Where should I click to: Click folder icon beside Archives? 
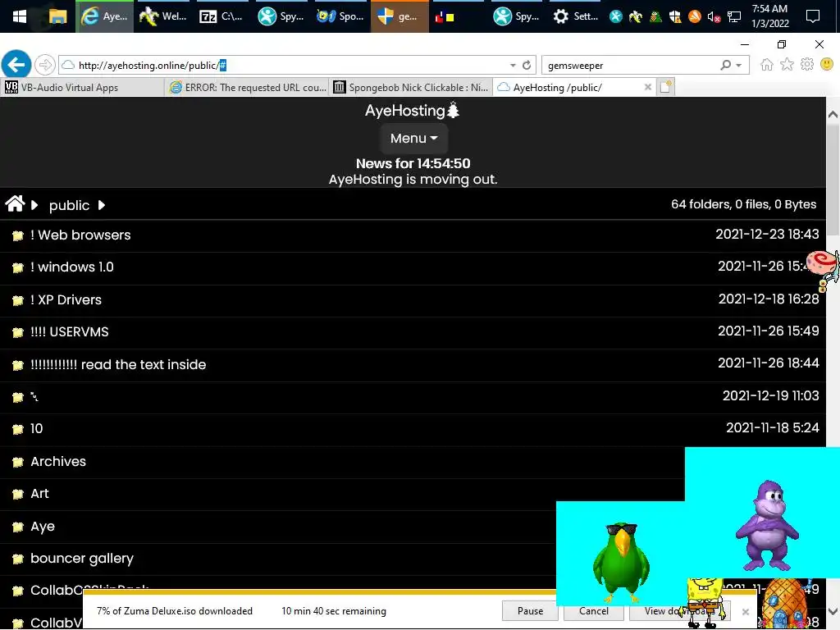18,462
